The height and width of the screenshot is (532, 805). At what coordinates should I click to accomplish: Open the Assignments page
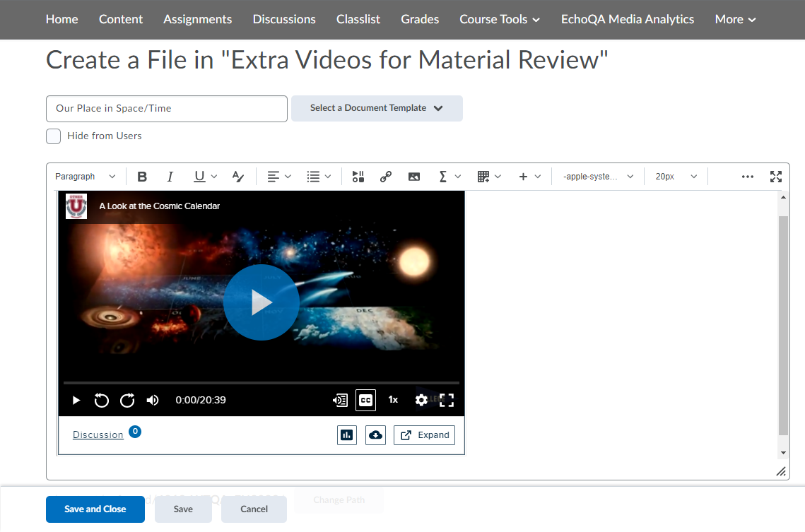[197, 19]
